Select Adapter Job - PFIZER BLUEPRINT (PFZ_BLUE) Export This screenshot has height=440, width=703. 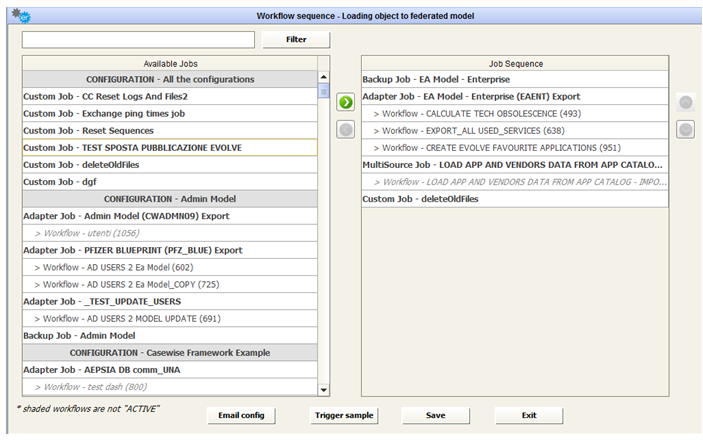pyautogui.click(x=170, y=250)
